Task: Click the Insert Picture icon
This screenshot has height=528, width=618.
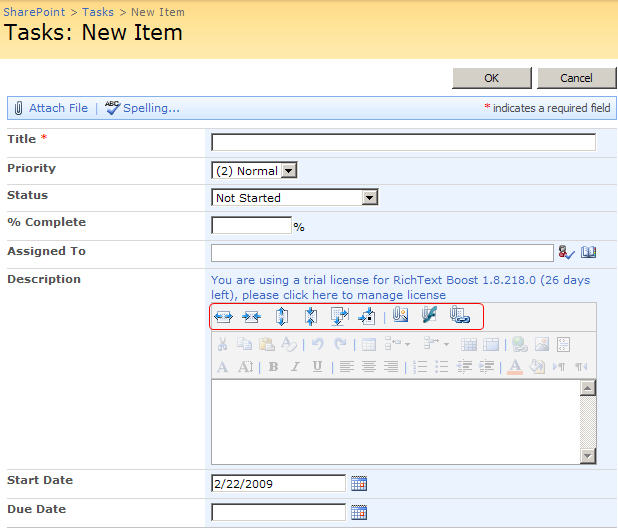Action: point(542,344)
